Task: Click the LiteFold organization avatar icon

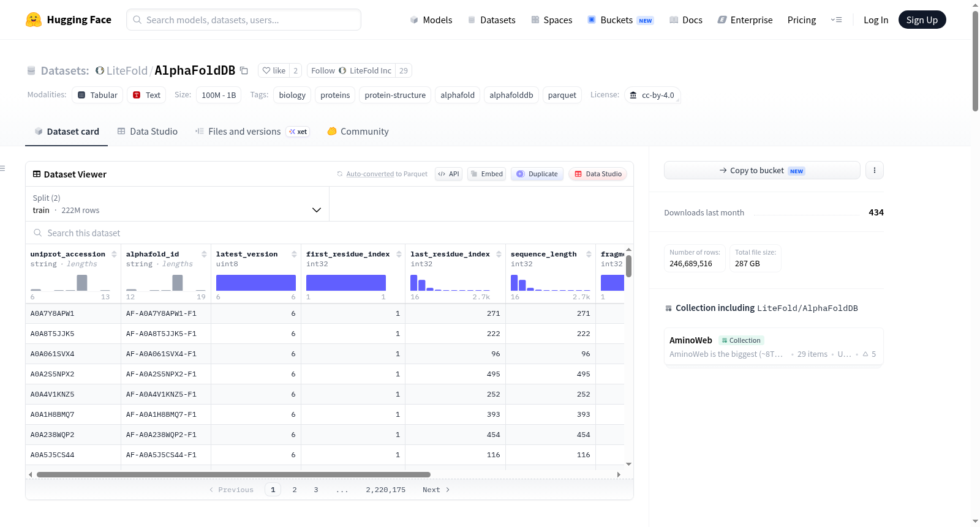Action: coord(100,70)
